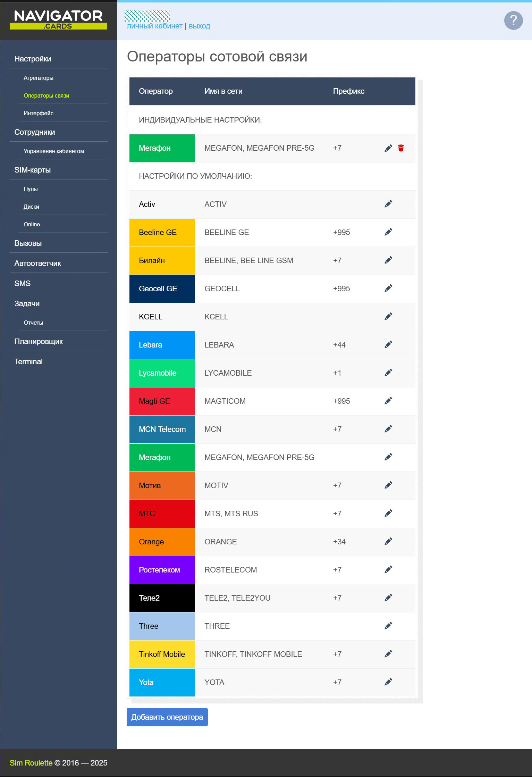
Task: Open the Планировщик sidebar item
Action: click(x=39, y=342)
